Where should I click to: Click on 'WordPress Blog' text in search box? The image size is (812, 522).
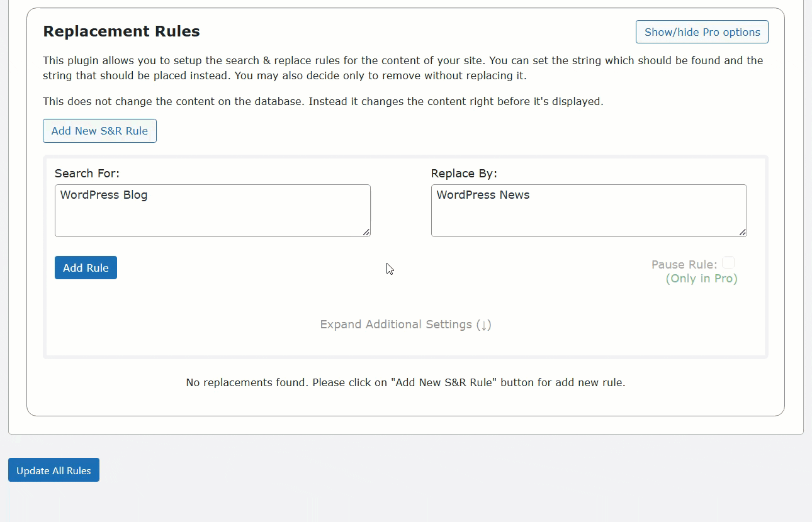coord(104,195)
